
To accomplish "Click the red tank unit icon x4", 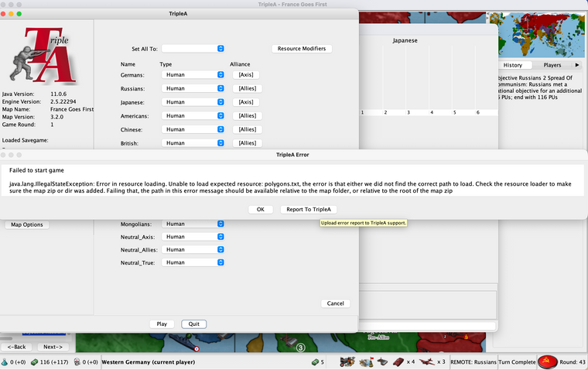I will 398,361.
